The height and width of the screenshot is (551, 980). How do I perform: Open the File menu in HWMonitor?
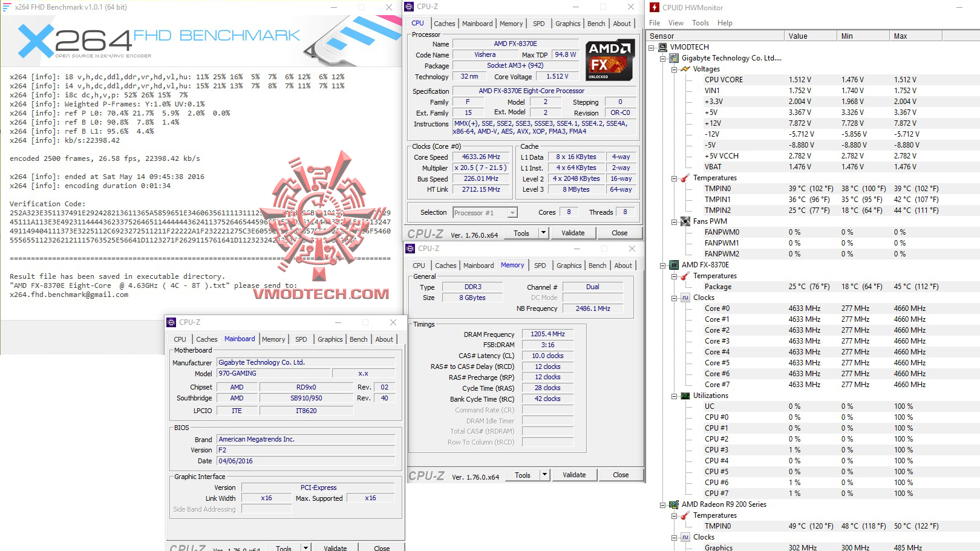[x=655, y=23]
